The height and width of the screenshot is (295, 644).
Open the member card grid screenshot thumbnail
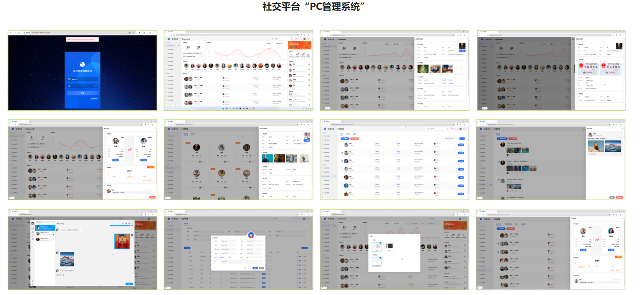click(239, 160)
